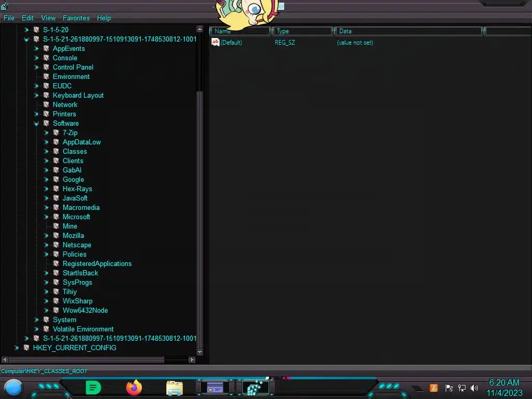Image resolution: width=532 pixels, height=399 pixels.
Task: Sort values by the Type column
Action: click(x=302, y=31)
